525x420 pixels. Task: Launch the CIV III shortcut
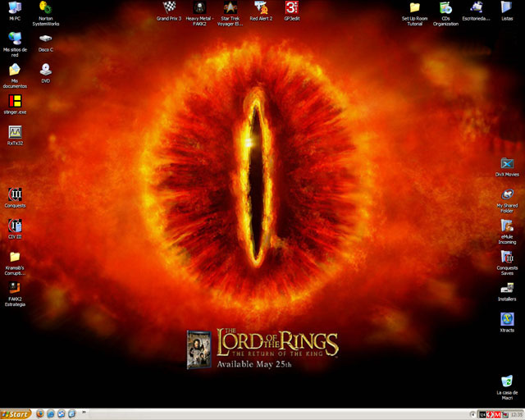pyautogui.click(x=15, y=226)
